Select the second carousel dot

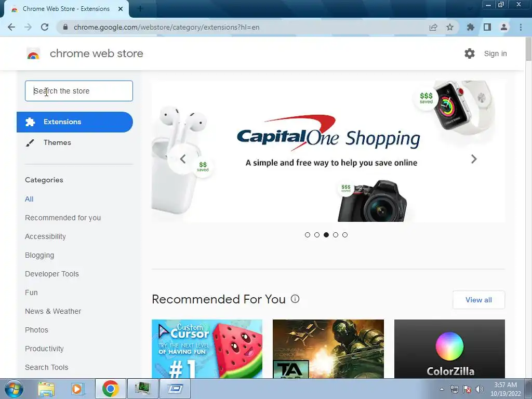point(317,235)
